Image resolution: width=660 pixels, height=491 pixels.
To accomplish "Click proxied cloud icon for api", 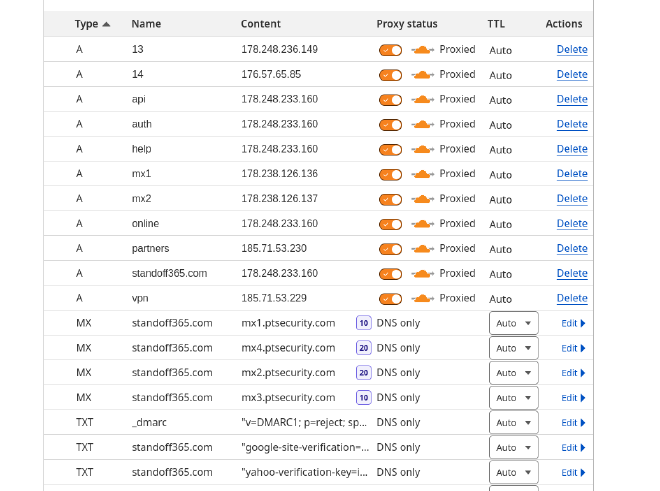I will point(423,100).
